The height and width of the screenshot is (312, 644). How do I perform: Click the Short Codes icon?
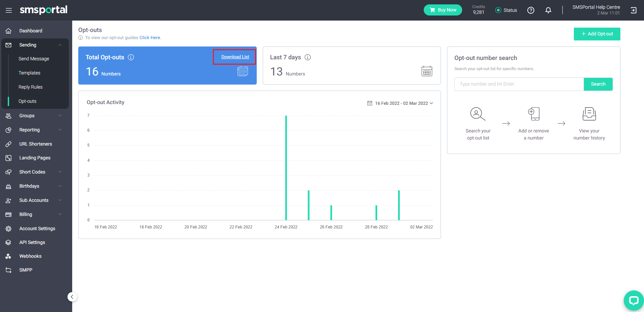tap(9, 172)
